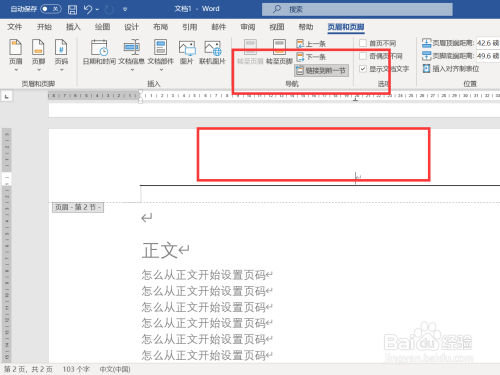Click the footer bottom distance field 49.6 磅

click(x=488, y=56)
